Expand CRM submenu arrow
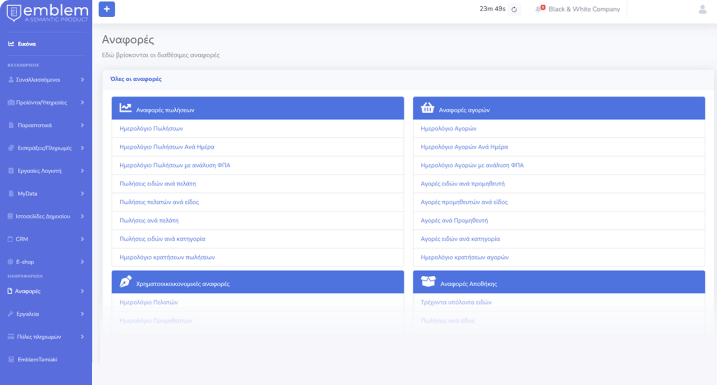Screen dimensions: 717x385 (x=82, y=239)
